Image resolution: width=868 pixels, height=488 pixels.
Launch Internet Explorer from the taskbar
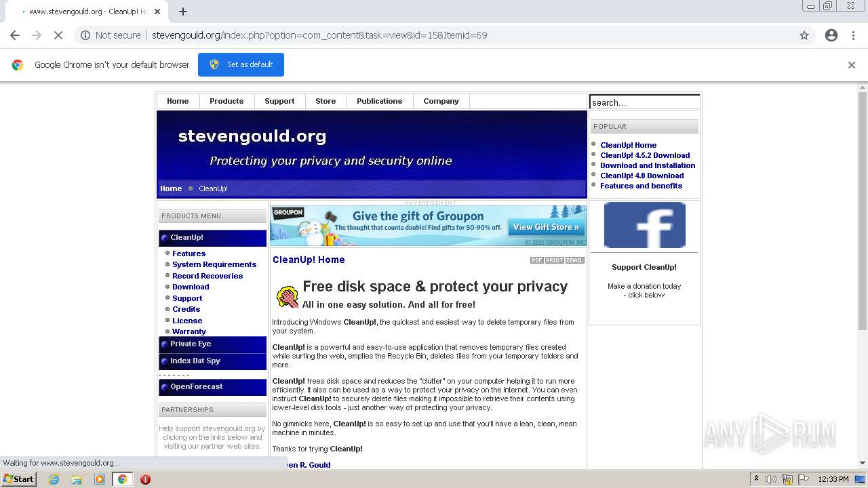[x=54, y=479]
